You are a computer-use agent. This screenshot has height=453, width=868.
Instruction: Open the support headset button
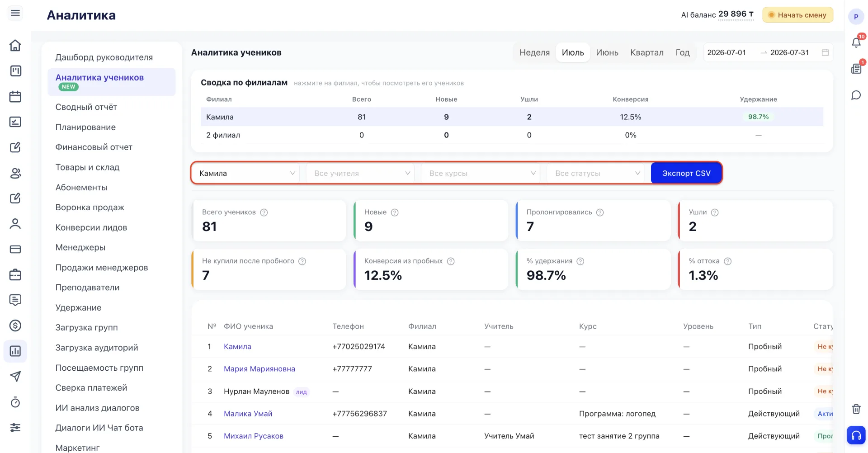point(856,435)
